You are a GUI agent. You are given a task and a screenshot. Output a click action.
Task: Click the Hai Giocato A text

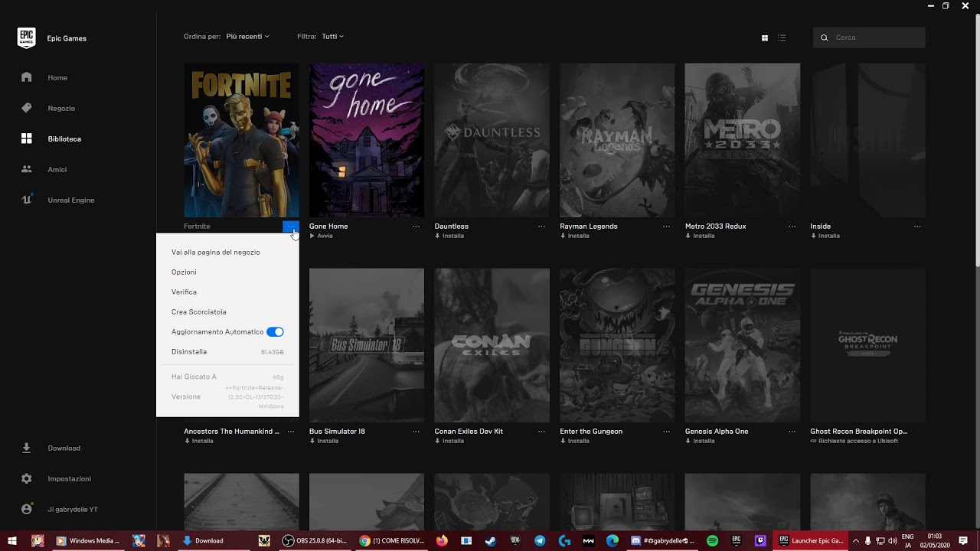coord(194,377)
